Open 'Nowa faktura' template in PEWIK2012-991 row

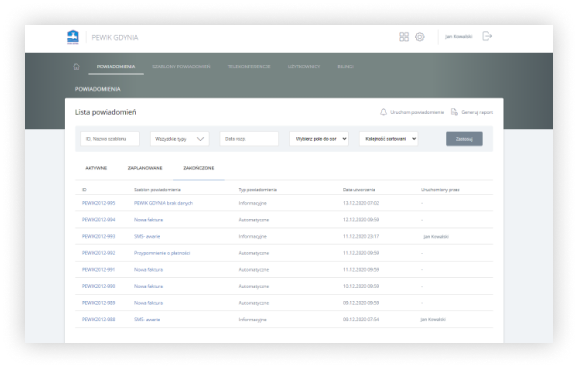pos(148,270)
